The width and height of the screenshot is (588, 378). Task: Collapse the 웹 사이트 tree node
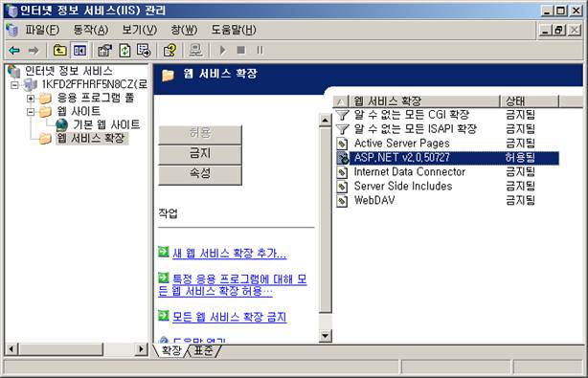(31, 112)
